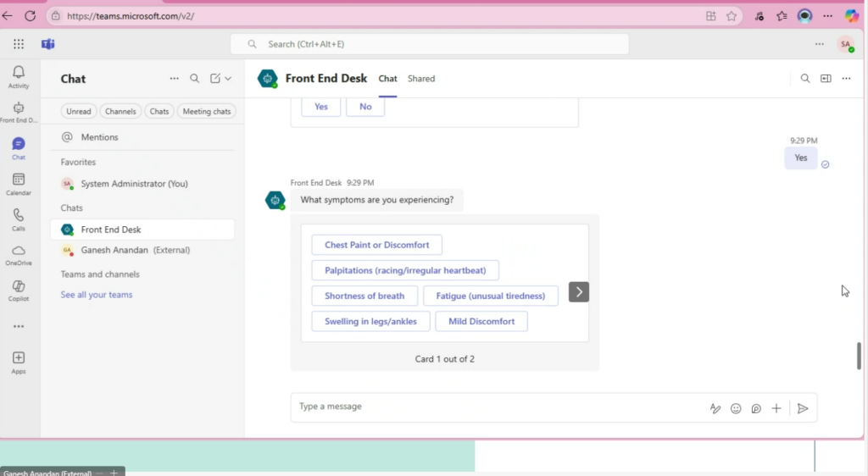
Task: Open Copilot in the sidebar
Action: pyautogui.click(x=19, y=291)
